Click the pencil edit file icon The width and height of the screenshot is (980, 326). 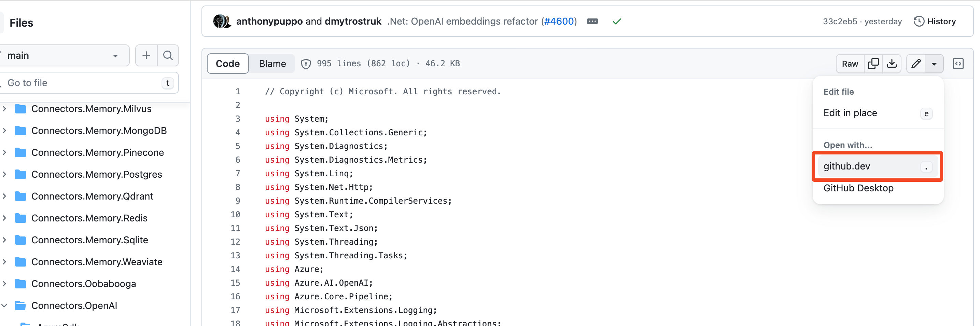pyautogui.click(x=916, y=64)
